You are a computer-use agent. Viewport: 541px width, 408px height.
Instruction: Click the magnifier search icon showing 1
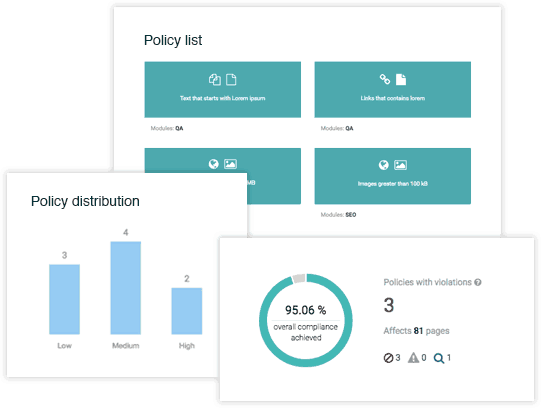(x=439, y=358)
